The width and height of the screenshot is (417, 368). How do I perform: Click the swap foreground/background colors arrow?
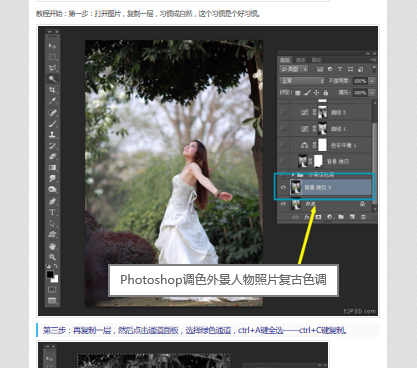(56, 266)
